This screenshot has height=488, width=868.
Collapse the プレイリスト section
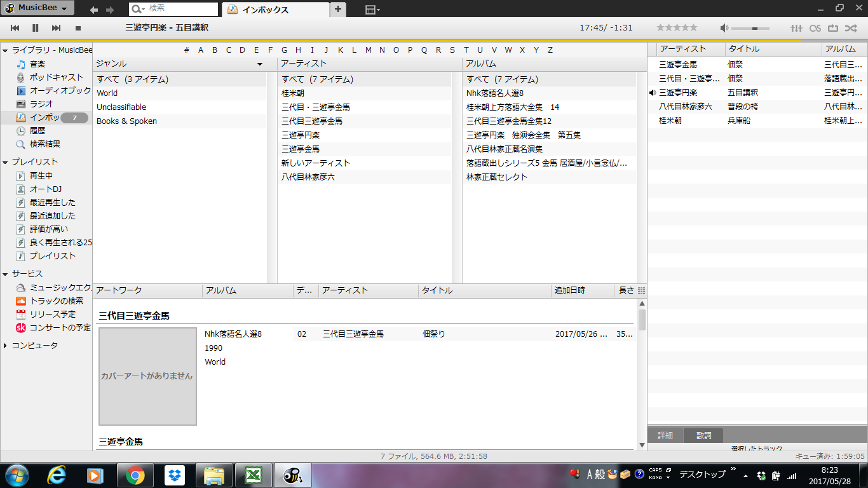6,162
